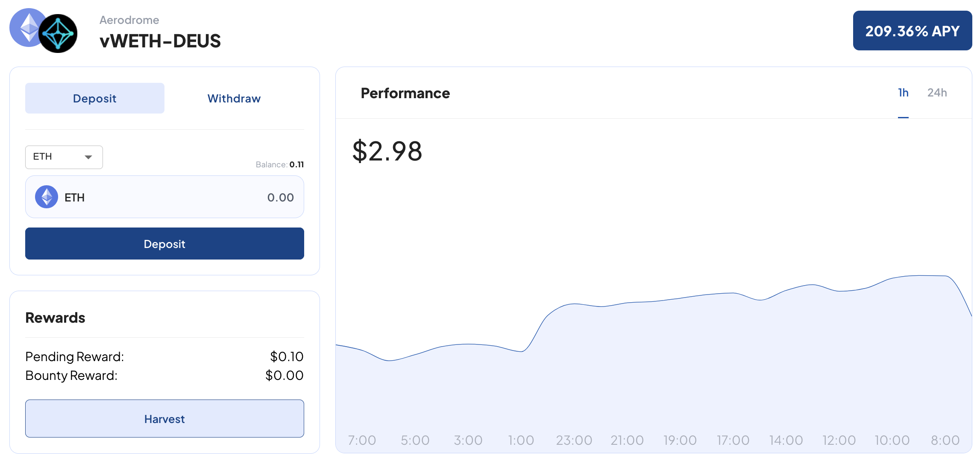Click the wallet Balance 0.11 label
The height and width of the screenshot is (461, 980).
(279, 165)
